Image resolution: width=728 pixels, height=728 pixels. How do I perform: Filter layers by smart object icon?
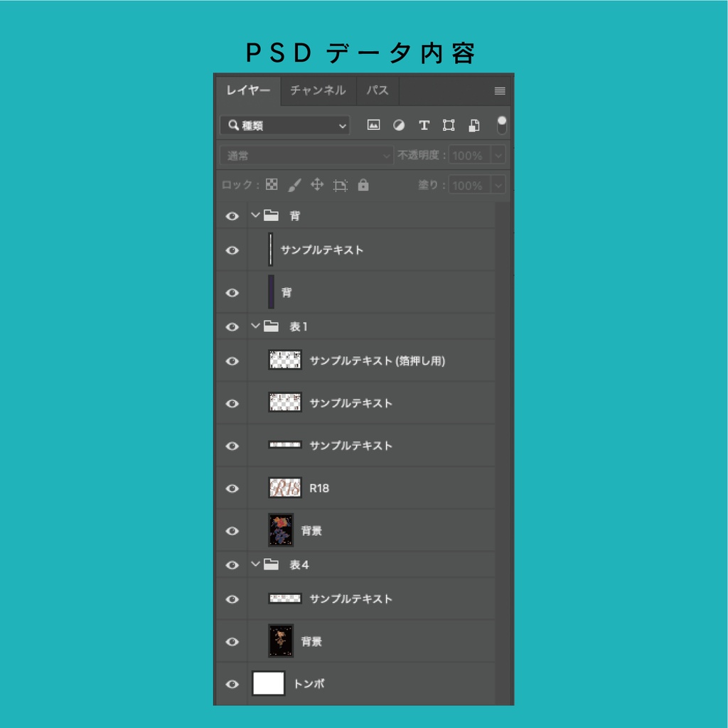[473, 125]
